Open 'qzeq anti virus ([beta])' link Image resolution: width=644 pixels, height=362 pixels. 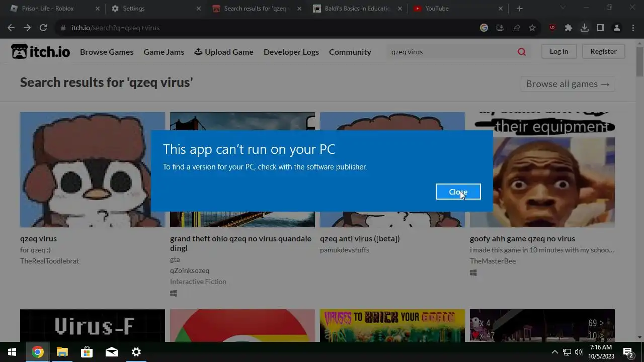360,238
